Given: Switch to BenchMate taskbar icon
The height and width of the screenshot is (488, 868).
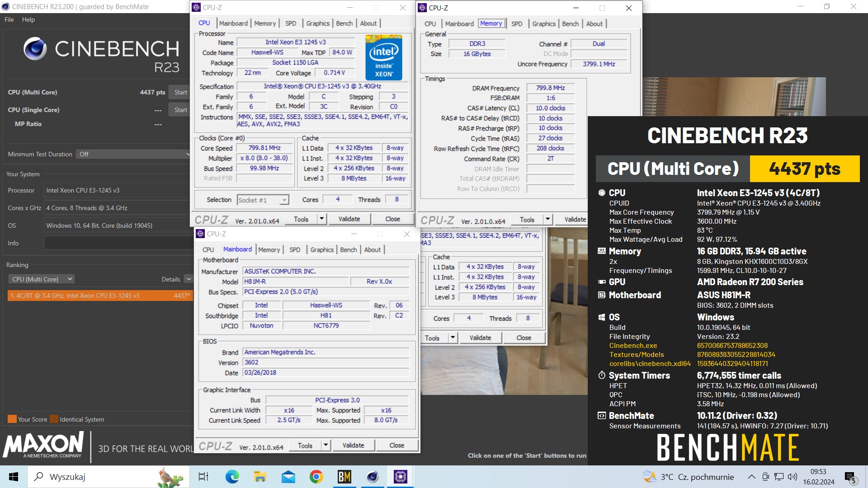Looking at the screenshot, I should [344, 477].
